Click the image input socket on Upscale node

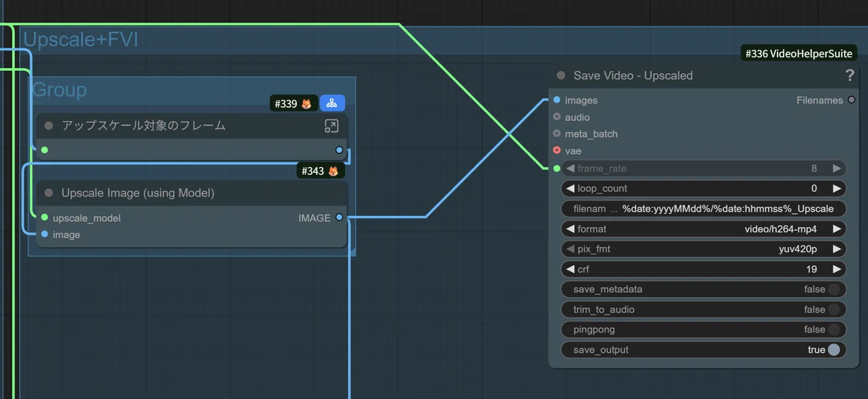[x=45, y=234]
